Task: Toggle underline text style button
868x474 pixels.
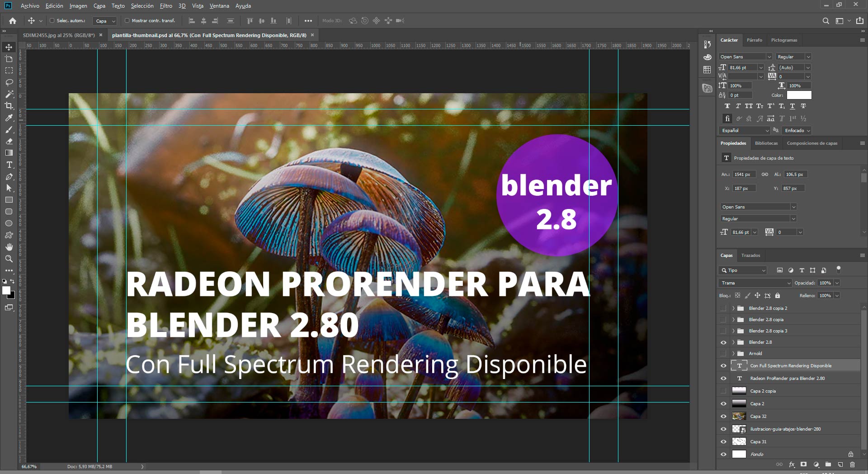Action: pos(792,106)
